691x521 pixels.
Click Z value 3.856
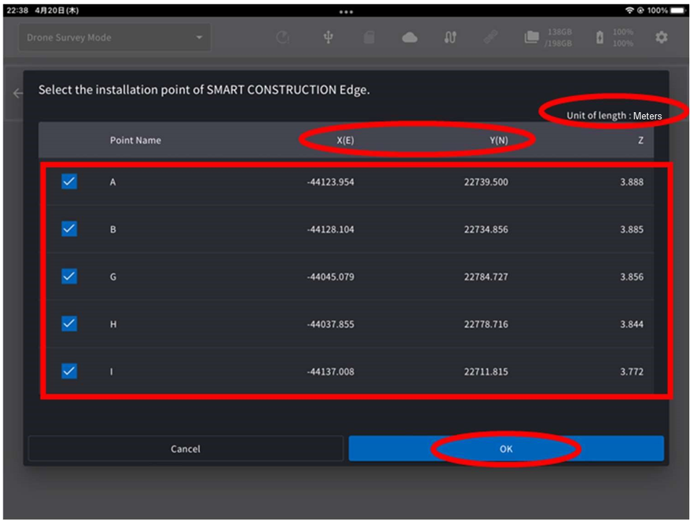[x=632, y=277]
